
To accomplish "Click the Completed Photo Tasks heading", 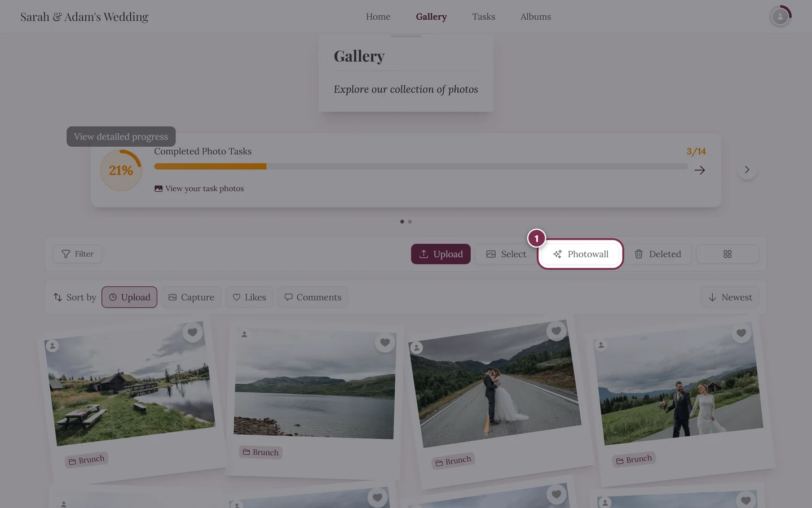I will coord(202,151).
